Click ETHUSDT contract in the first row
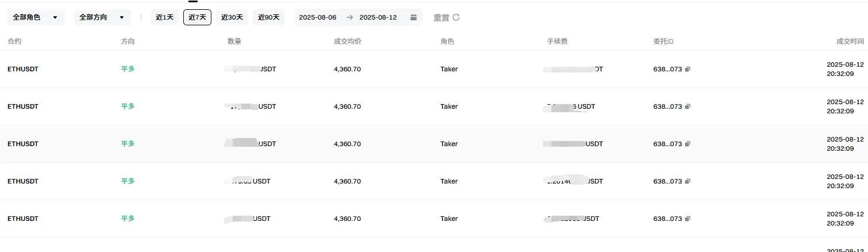Image resolution: width=868 pixels, height=252 pixels. click(23, 69)
